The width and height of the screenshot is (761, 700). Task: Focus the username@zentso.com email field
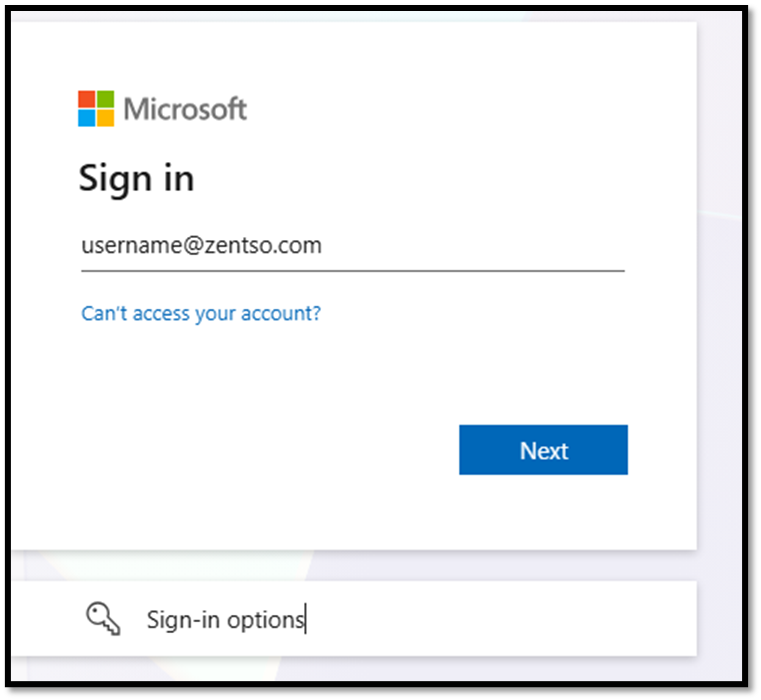[350, 246]
